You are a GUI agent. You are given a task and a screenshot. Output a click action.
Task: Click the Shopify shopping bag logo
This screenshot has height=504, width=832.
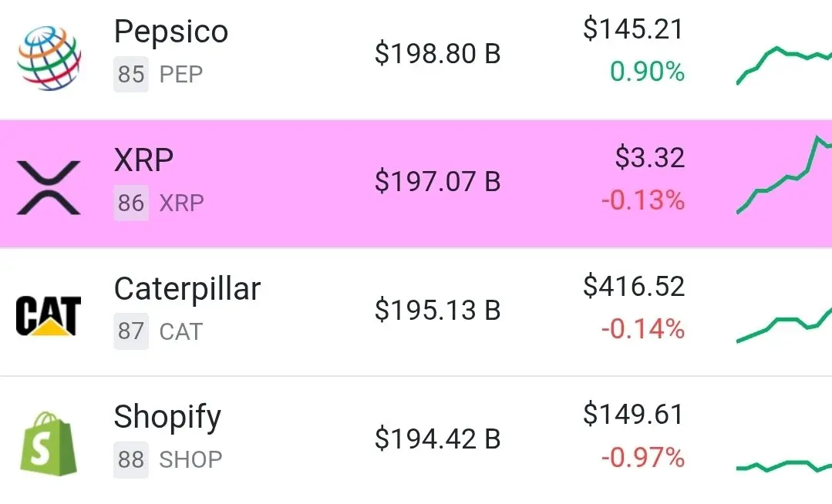coord(49,444)
